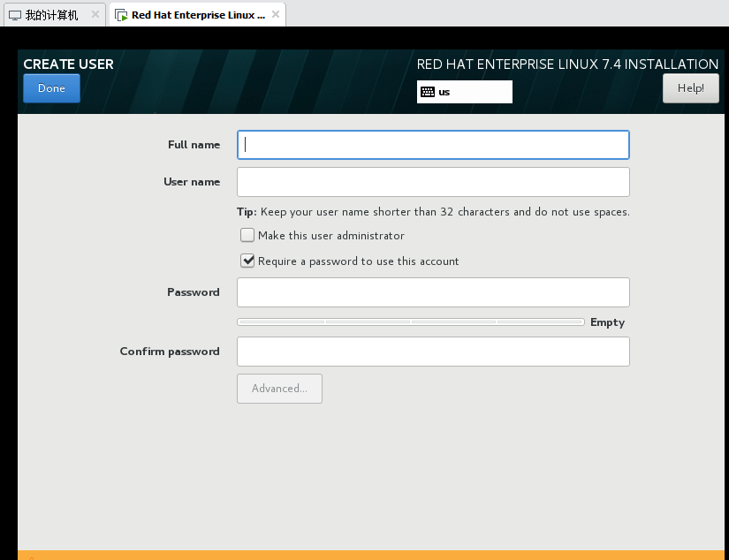Close the Red Hat Enterprise Linux tab
This screenshot has width=729, height=560.
[276, 14]
